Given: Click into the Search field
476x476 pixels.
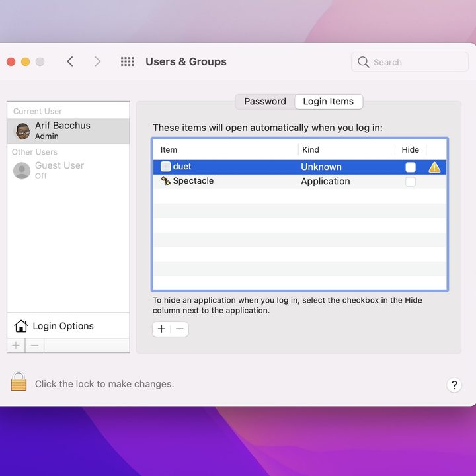Looking at the screenshot, I should (409, 62).
